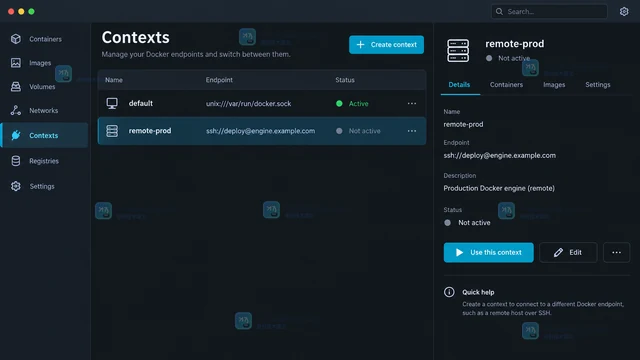Open the sidebar Settings gear icon

click(16, 186)
